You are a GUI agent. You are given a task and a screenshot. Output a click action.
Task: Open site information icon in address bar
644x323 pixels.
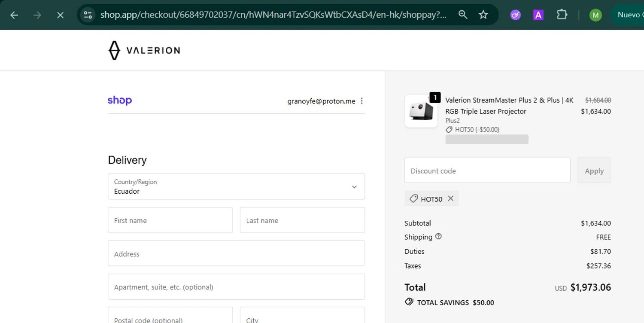88,15
